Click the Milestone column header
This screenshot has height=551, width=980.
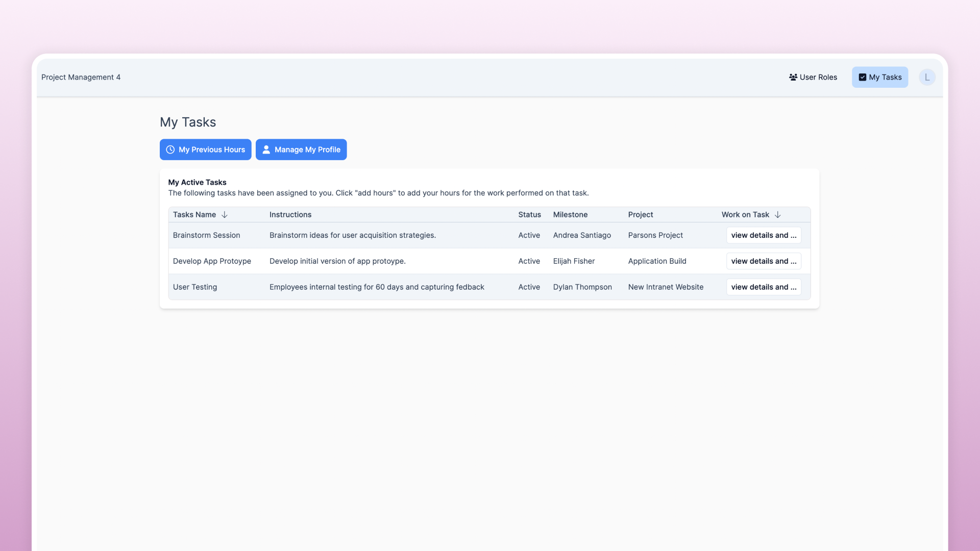[x=570, y=215]
